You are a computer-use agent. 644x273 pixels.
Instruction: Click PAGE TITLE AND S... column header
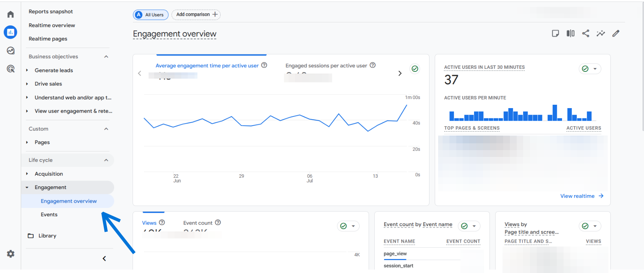tap(528, 241)
